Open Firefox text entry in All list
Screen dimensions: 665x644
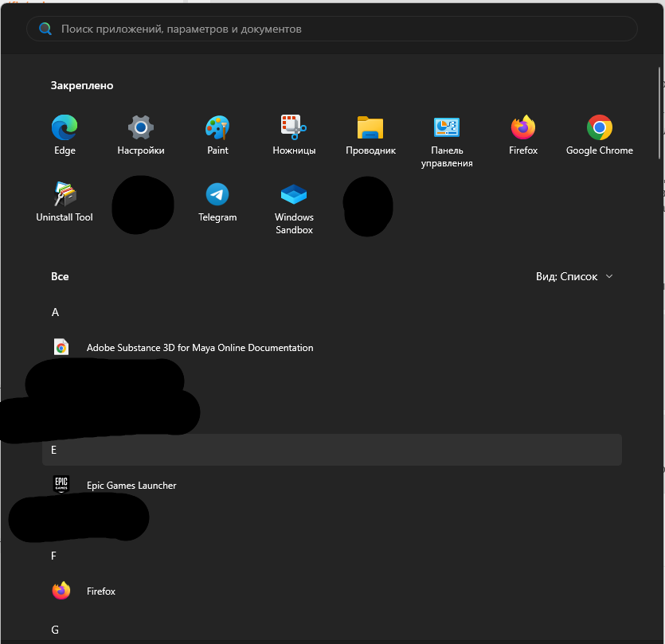(101, 591)
